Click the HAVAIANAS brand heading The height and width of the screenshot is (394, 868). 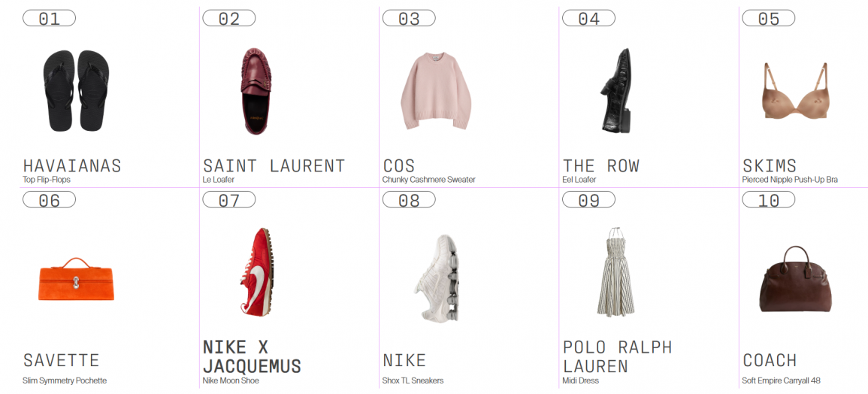72,165
